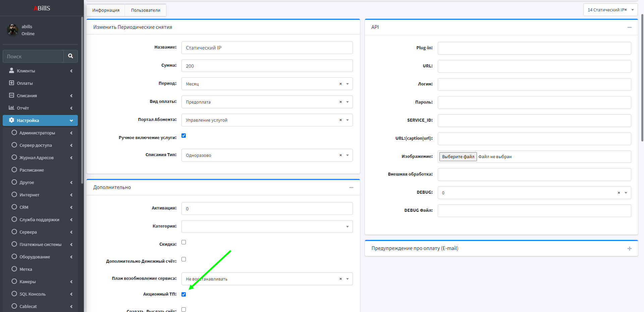
Task: Click the search magnifier icon in sidebar
Action: 70,56
